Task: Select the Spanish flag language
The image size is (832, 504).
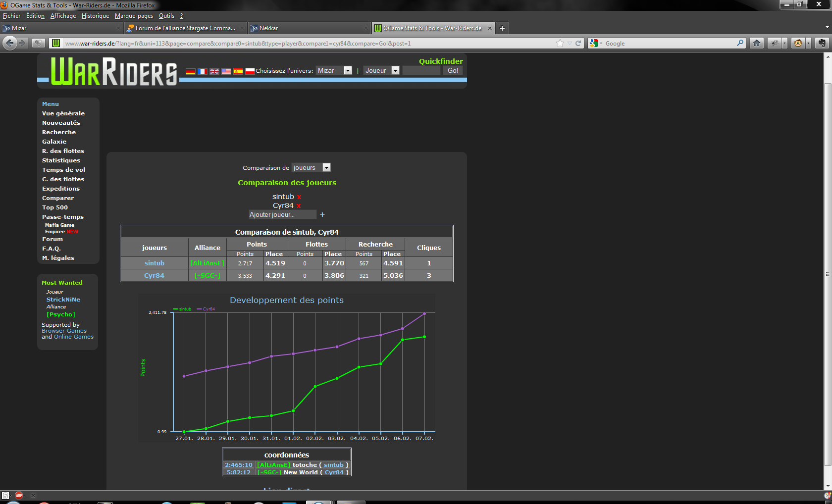Action: [x=238, y=71]
